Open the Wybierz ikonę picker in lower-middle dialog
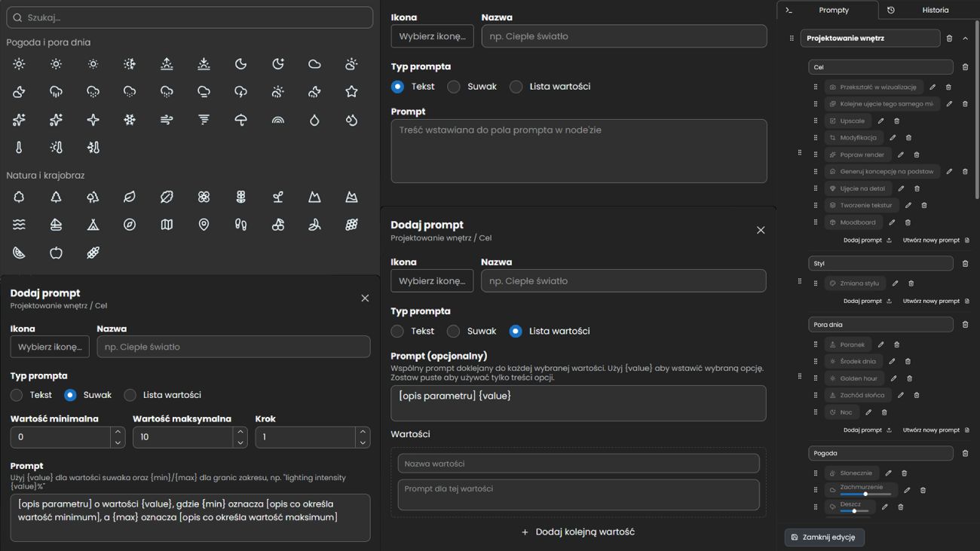This screenshot has width=980, height=551. coord(432,280)
